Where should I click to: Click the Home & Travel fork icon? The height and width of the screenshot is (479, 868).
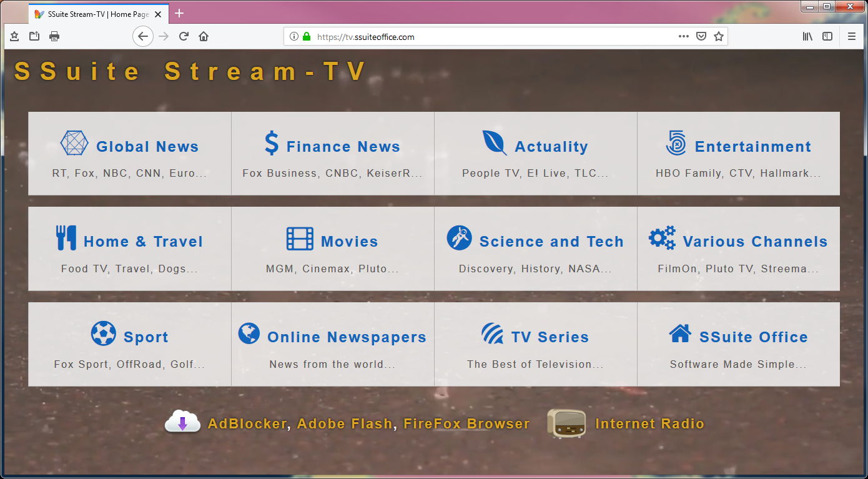tap(66, 238)
